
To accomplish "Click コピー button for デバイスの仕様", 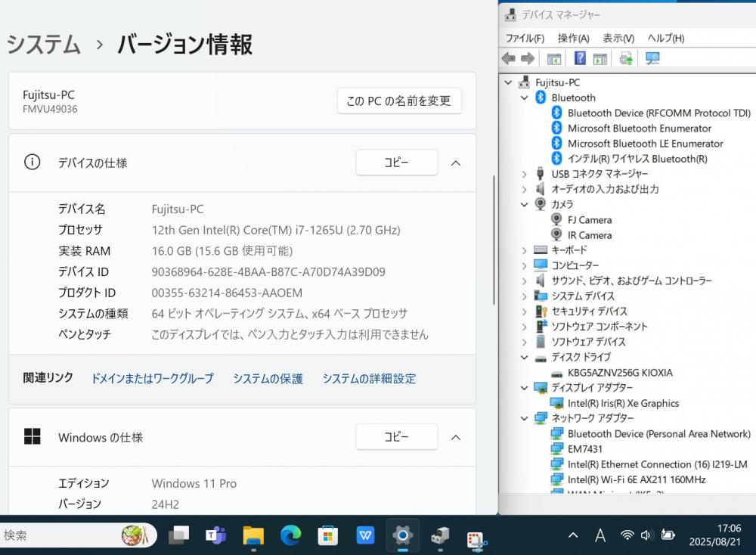I will pos(397,163).
